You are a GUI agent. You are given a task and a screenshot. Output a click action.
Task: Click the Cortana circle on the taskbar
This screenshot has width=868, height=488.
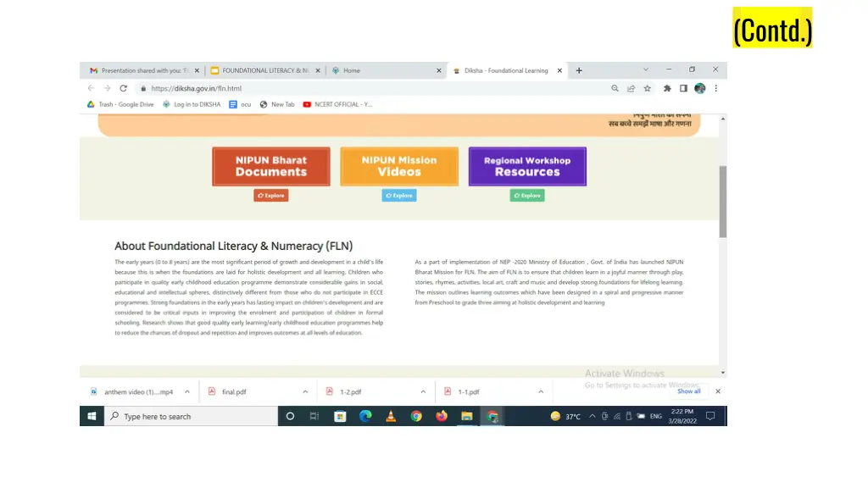[290, 416]
